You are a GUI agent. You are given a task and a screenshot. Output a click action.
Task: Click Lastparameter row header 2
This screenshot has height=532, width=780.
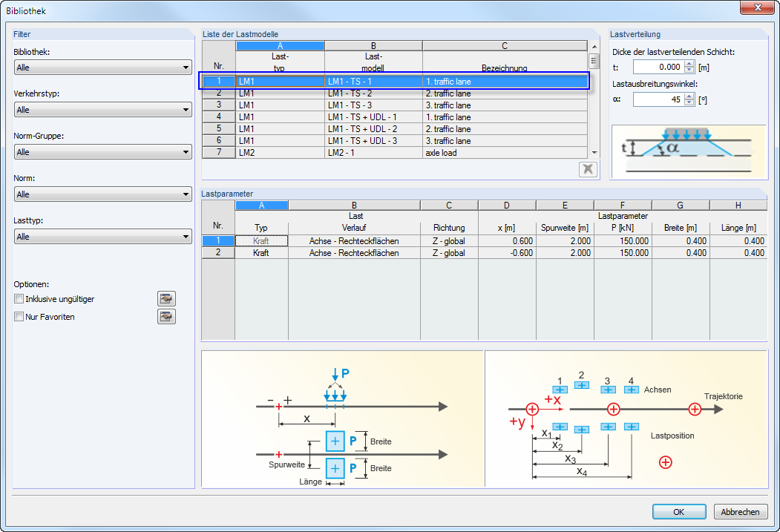(x=218, y=253)
